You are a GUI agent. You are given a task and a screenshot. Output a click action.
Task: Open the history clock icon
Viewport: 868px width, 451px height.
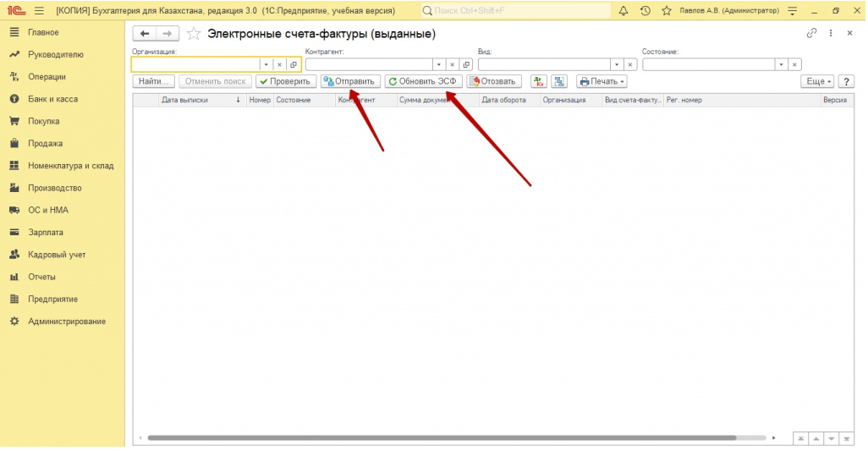[646, 11]
